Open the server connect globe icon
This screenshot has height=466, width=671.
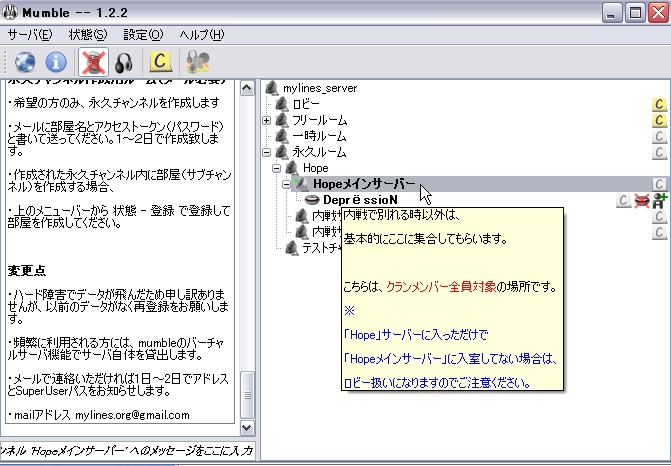[x=25, y=62]
